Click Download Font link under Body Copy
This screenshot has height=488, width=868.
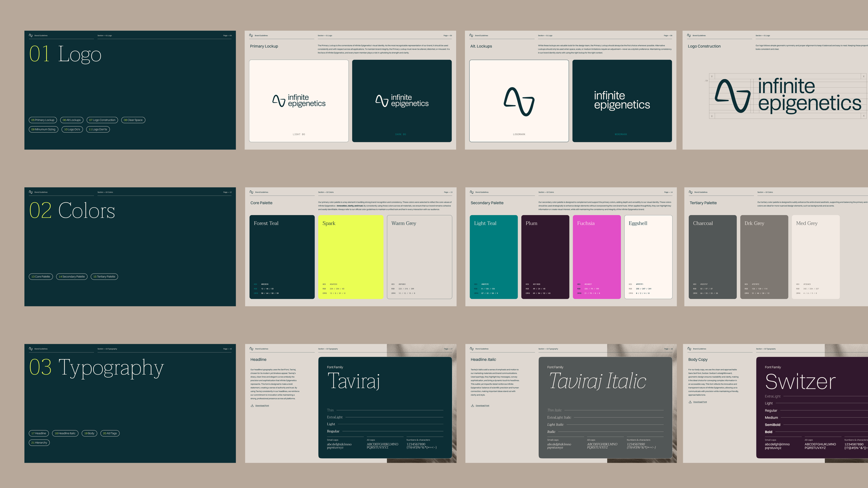[700, 402]
